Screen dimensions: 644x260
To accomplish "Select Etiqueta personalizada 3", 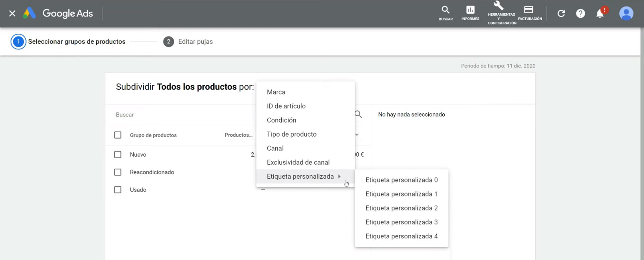I will tap(402, 222).
